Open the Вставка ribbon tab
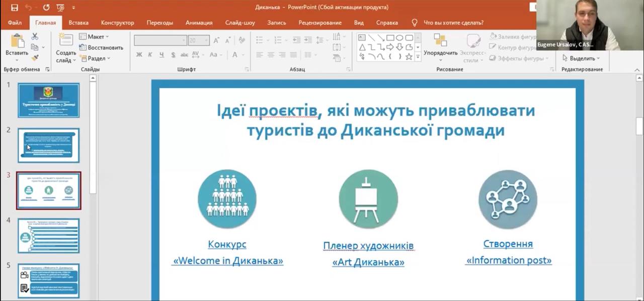 78,23
